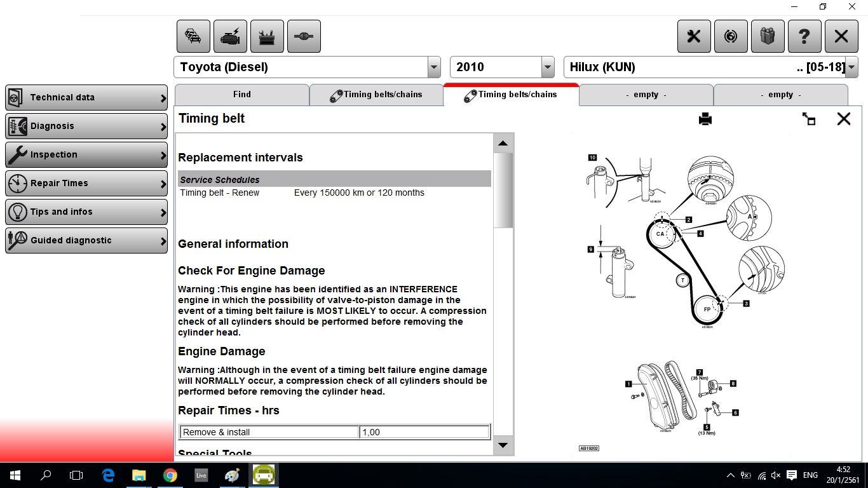
Task: Switch to the first Timing belts/chains tab
Action: pos(376,95)
